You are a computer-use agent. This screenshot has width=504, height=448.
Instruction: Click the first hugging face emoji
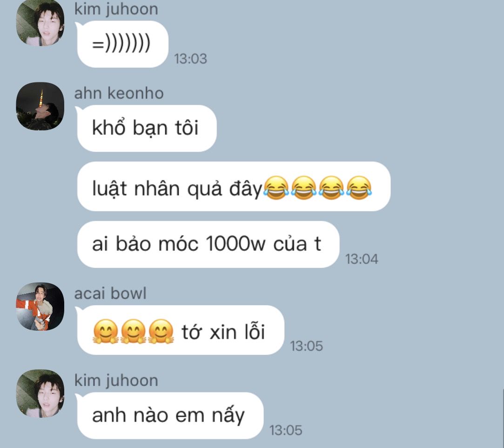106,331
